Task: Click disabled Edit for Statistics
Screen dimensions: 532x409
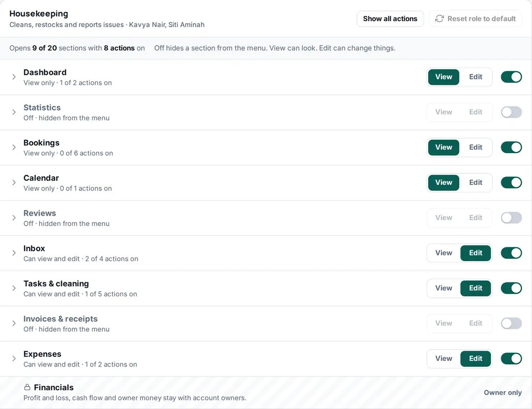Action: [475, 112]
